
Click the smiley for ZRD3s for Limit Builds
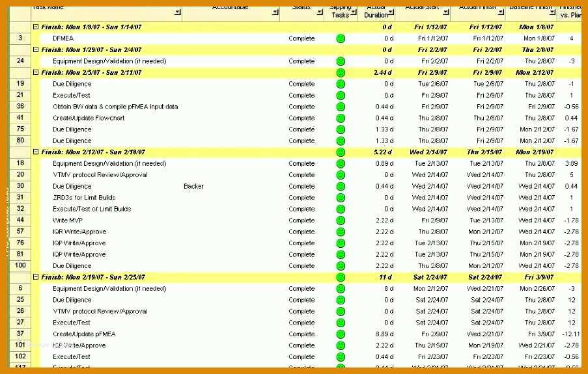point(341,198)
